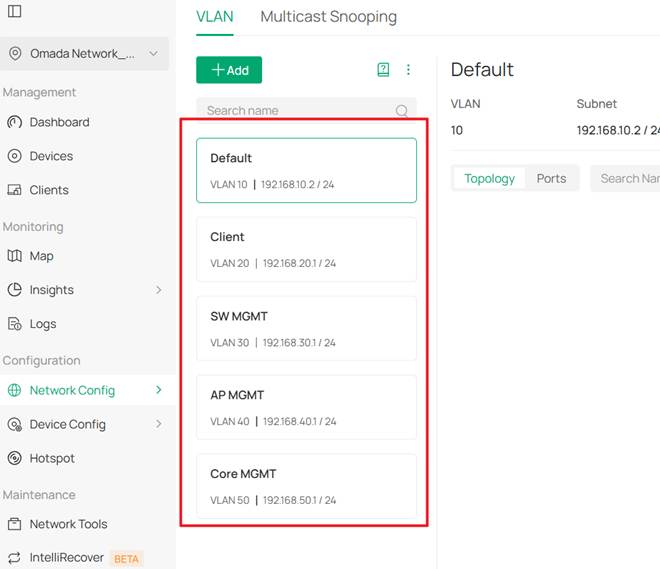Viewport: 660px width, 569px height.
Task: Collapse the sidebar with the panel icon
Action: tap(14, 11)
